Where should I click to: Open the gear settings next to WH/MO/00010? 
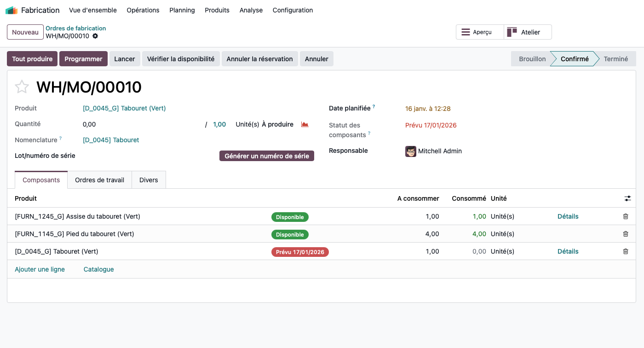[x=95, y=36]
